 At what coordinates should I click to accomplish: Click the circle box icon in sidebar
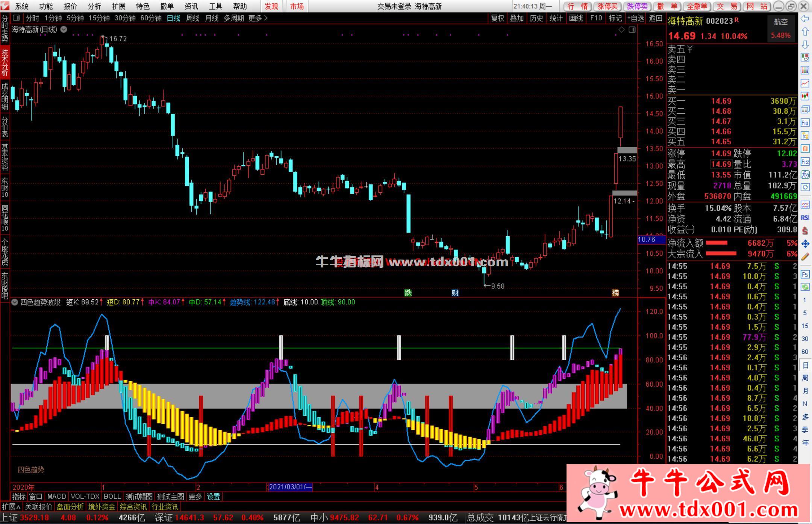[x=805, y=187]
